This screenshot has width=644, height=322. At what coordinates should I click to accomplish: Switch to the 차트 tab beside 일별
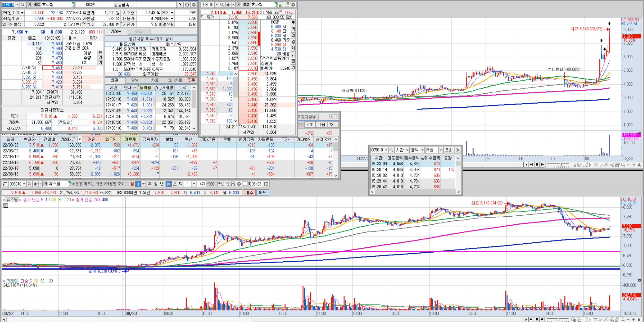pyautogui.click(x=155, y=80)
